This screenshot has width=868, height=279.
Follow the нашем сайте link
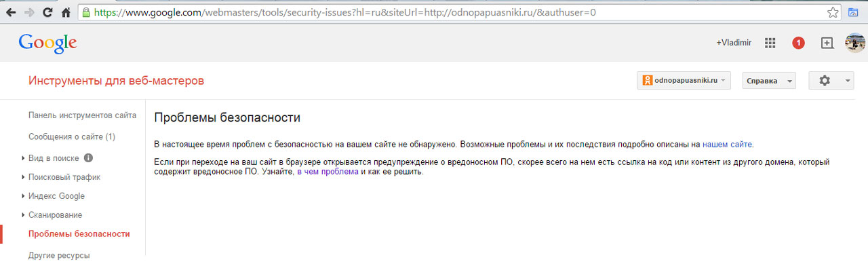727,144
